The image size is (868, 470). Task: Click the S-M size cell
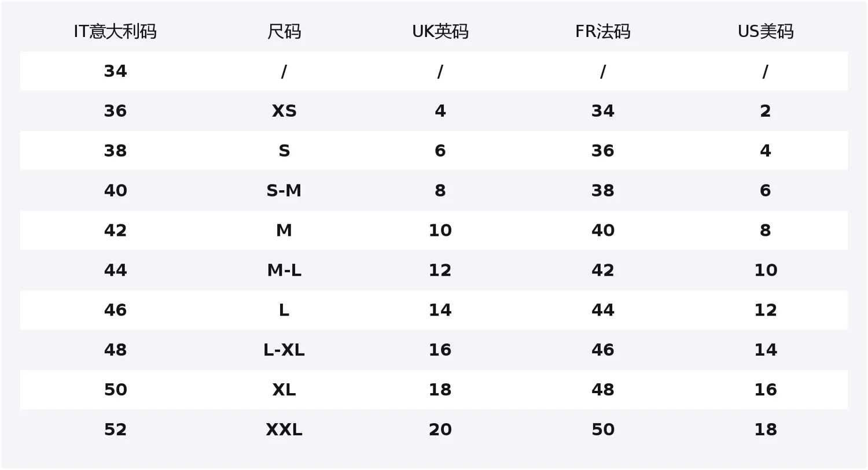284,191
